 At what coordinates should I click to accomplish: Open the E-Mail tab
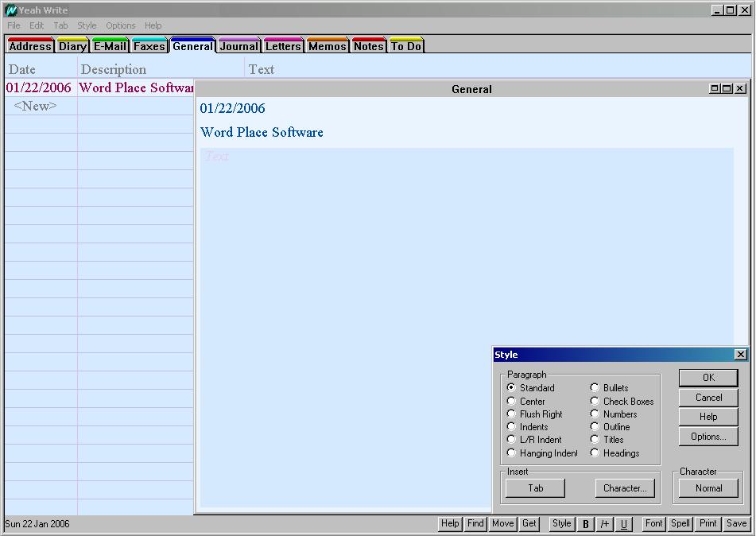110,46
